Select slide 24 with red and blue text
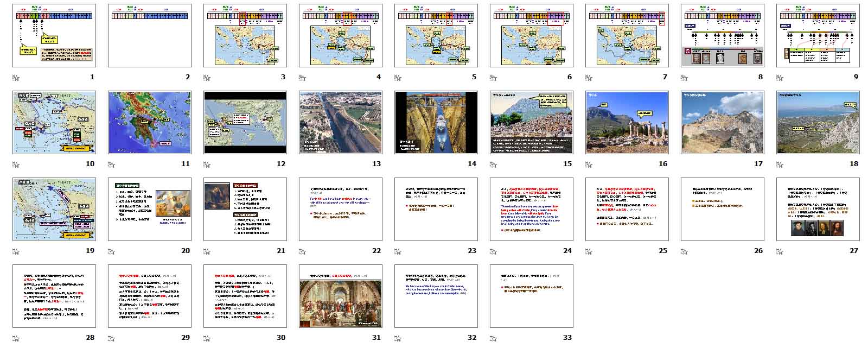The height and width of the screenshot is (348, 868). [532, 210]
